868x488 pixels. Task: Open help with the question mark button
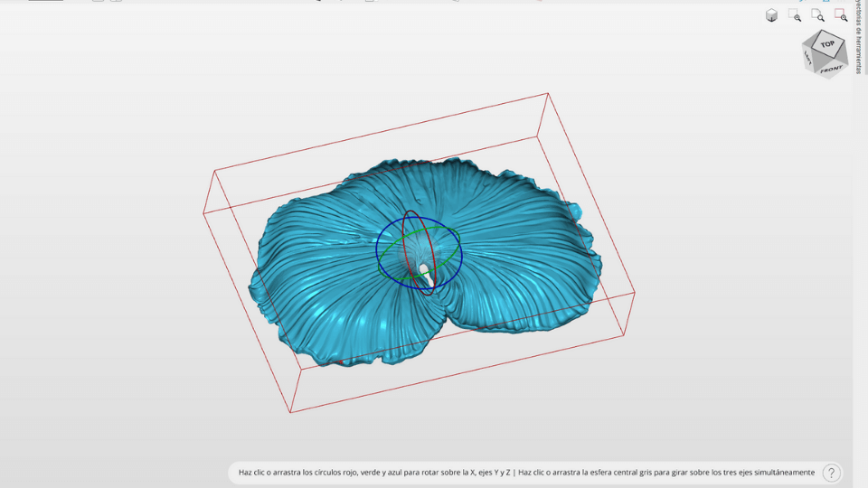tap(832, 473)
